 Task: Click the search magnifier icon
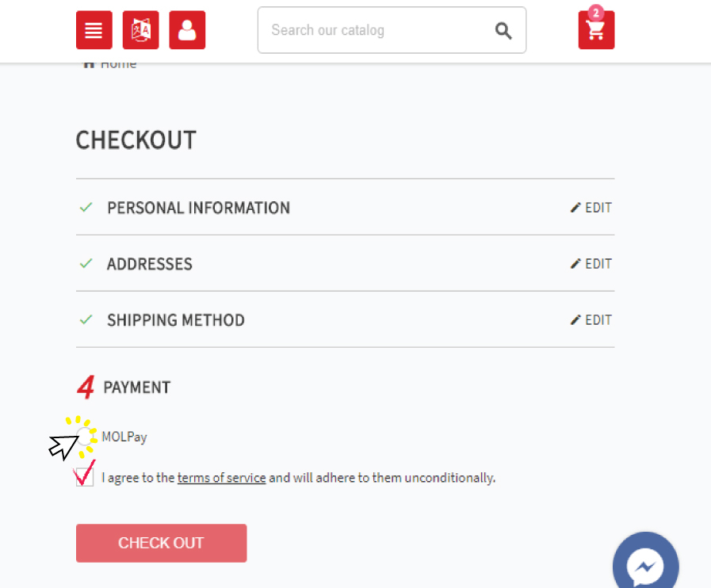503,30
